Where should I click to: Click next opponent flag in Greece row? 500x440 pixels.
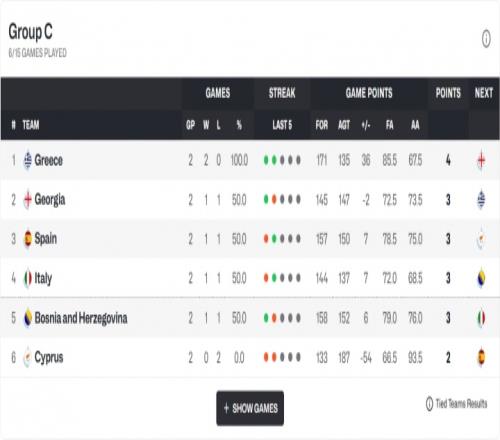481,160
